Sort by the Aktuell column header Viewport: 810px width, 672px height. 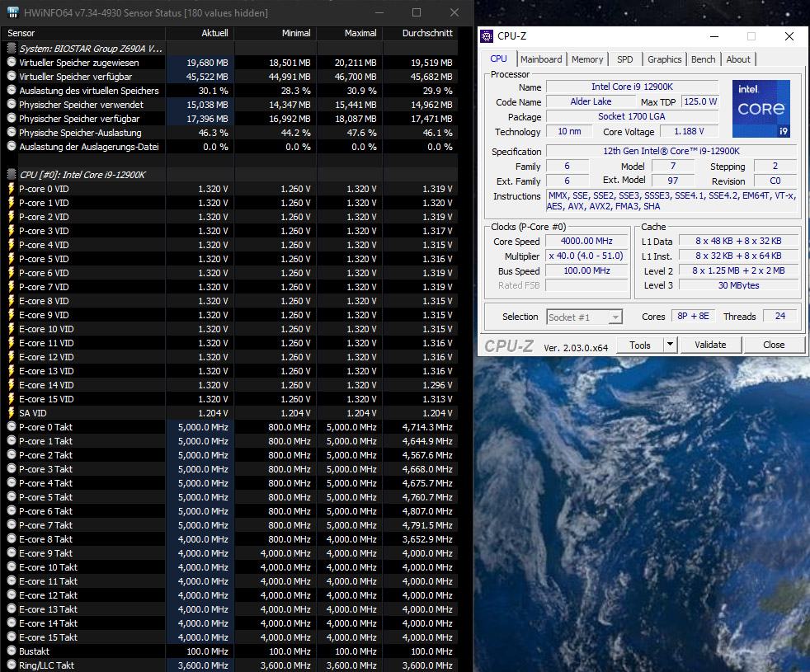(x=200, y=33)
